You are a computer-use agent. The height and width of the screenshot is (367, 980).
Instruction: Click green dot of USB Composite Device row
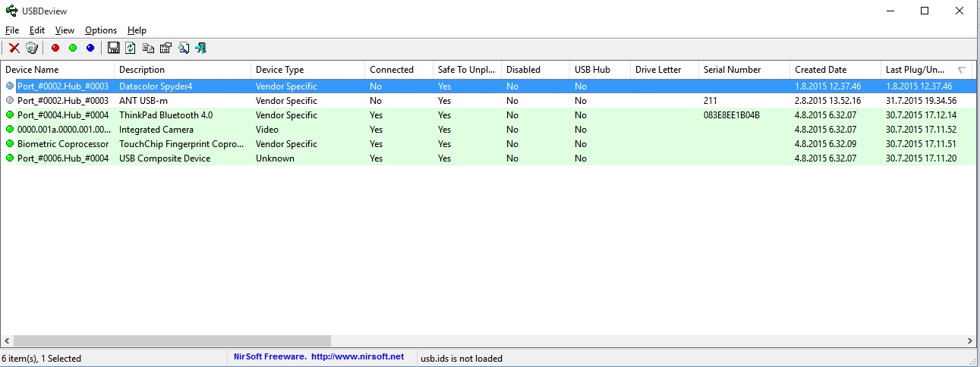click(x=10, y=158)
